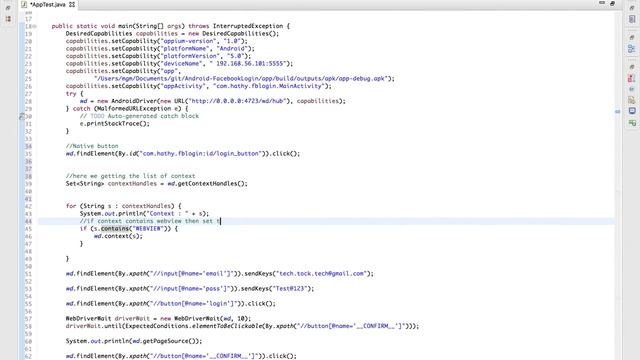Click the System.out.println "Context : " line
This screenshot has height=360, width=640.
(x=144, y=213)
